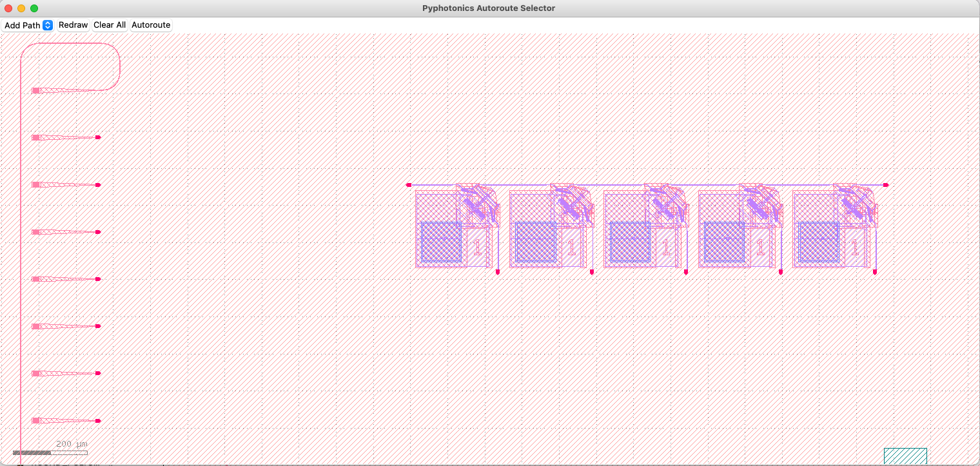Image resolution: width=980 pixels, height=466 pixels.
Task: Select bottom port below second device from left
Action: click(592, 272)
